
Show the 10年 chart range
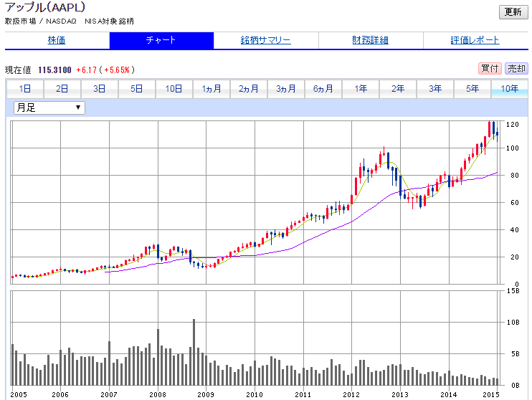coord(509,89)
